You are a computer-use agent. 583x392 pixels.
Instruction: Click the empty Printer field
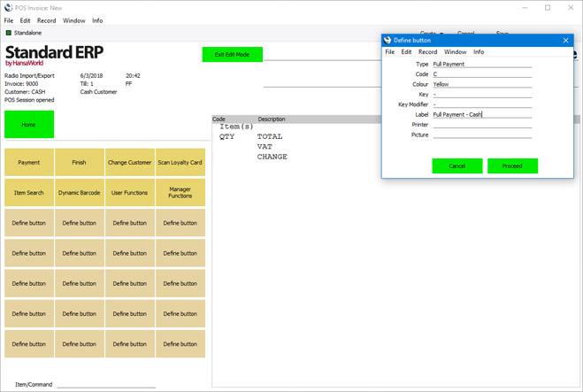pyautogui.click(x=482, y=124)
